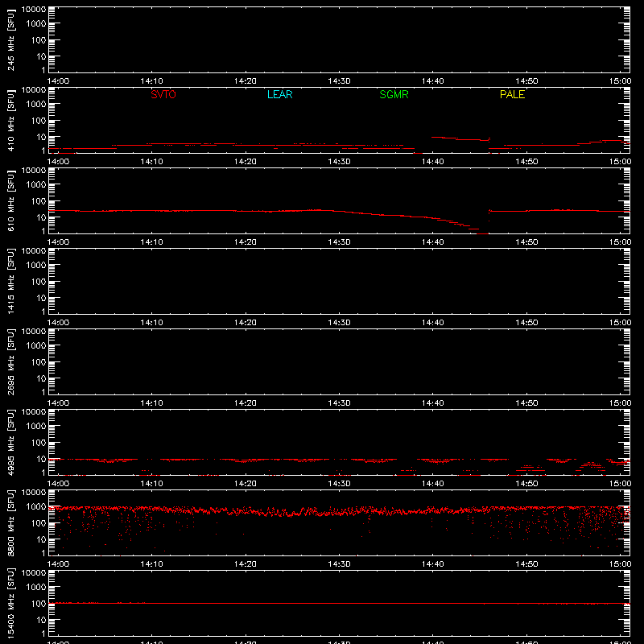Click 1000 tick value on 410 MHz axis

click(36, 105)
